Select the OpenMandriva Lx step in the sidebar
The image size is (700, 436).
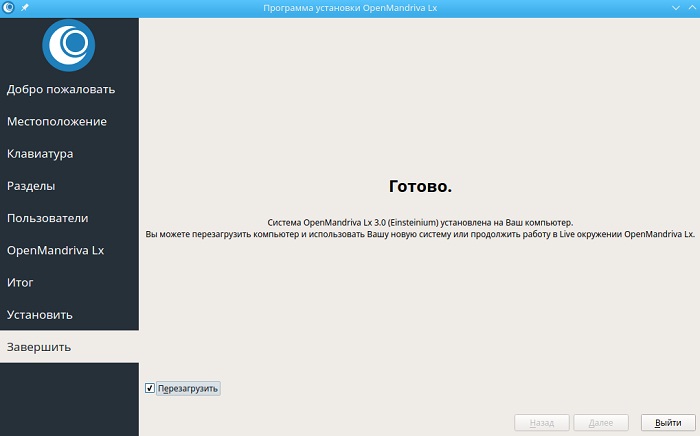[x=69, y=250]
